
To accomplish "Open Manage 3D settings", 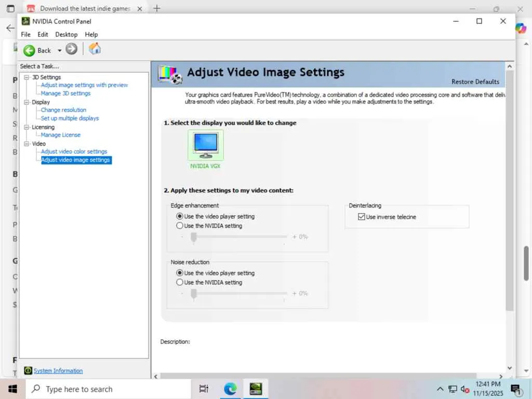I will point(66,94).
